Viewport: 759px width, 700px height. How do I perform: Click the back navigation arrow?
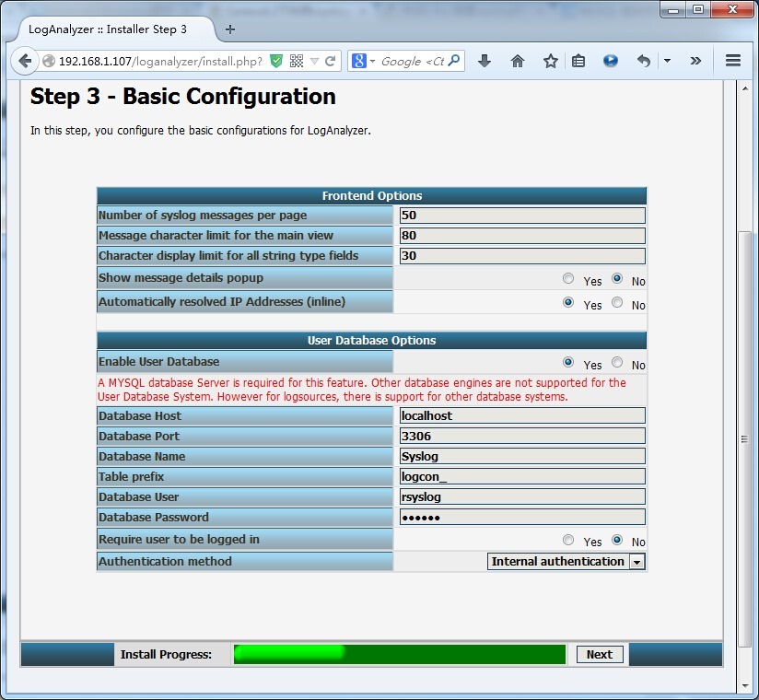click(25, 61)
